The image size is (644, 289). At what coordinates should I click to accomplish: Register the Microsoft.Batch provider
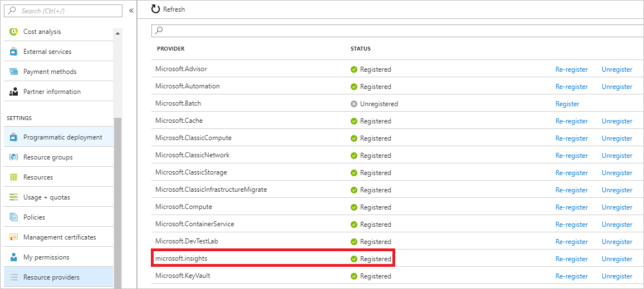tap(567, 104)
